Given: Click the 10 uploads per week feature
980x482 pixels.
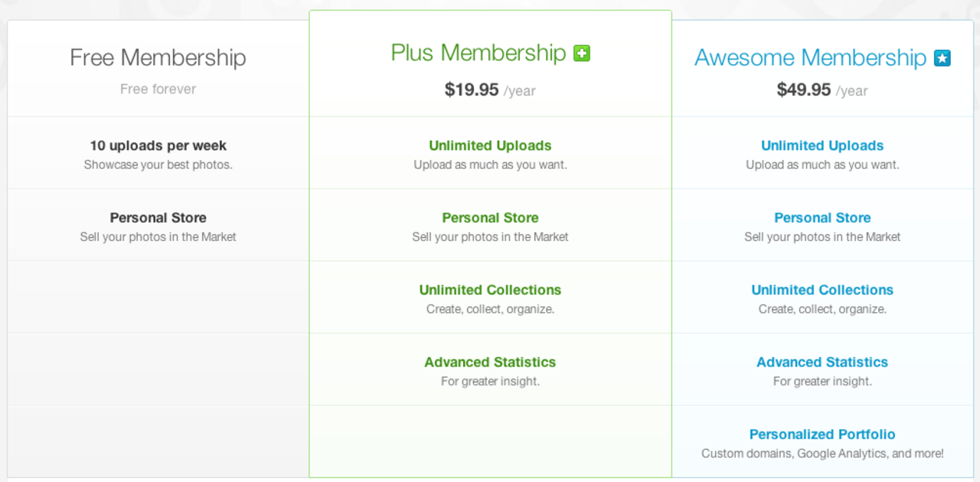Looking at the screenshot, I should (x=158, y=145).
